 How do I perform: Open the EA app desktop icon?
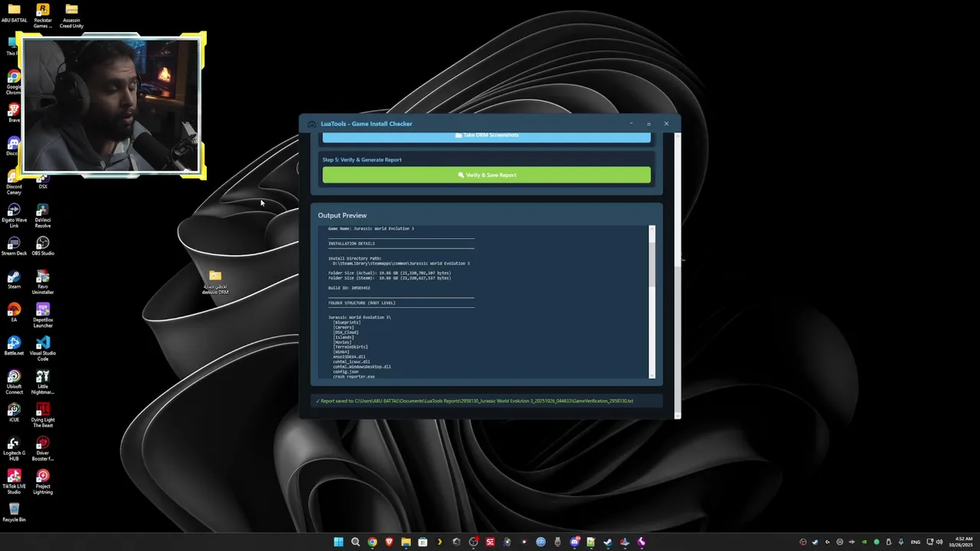14,313
